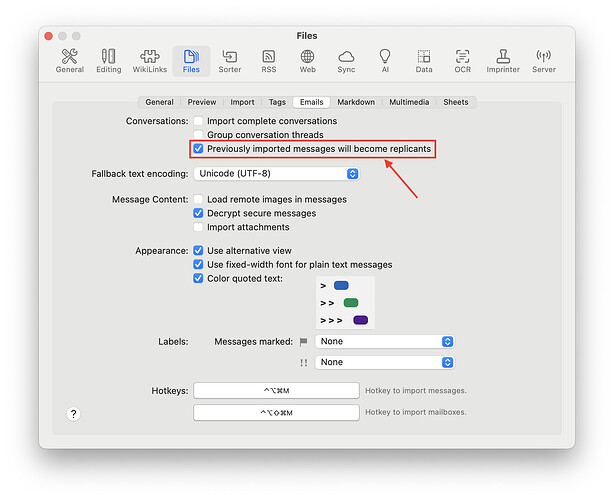Open the double-exclamation priority label dropdown

[384, 363]
